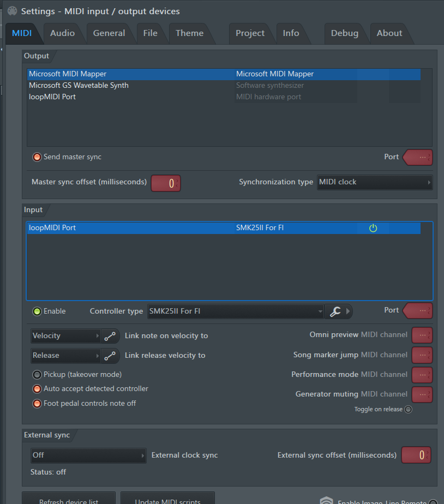Expand arrow beside the wrench icon
Screen dimensions: 444x504
coord(348,311)
